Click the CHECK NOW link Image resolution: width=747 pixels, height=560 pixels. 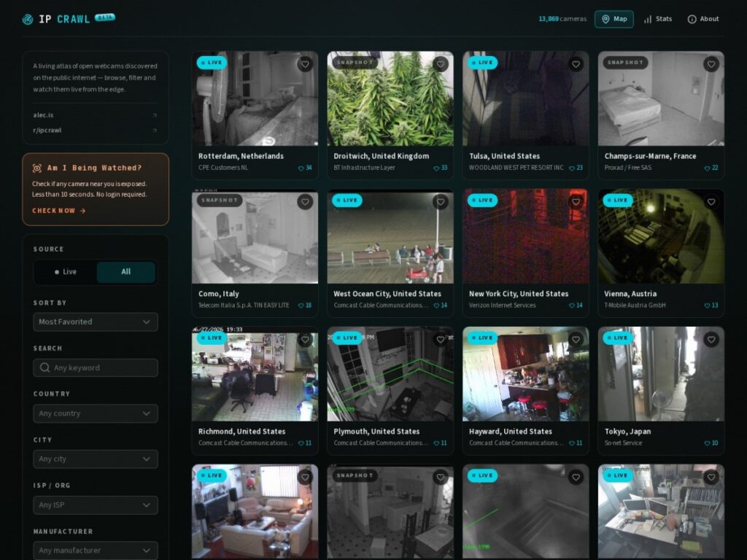58,211
